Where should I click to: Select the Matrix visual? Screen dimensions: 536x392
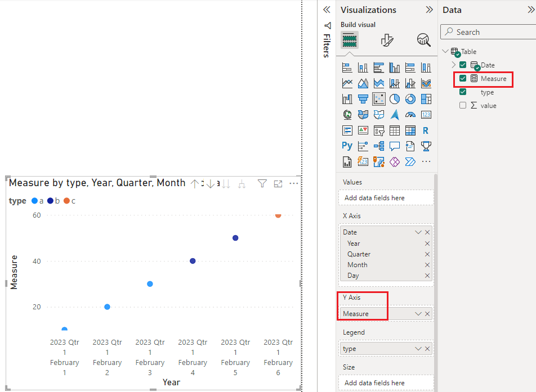click(410, 130)
